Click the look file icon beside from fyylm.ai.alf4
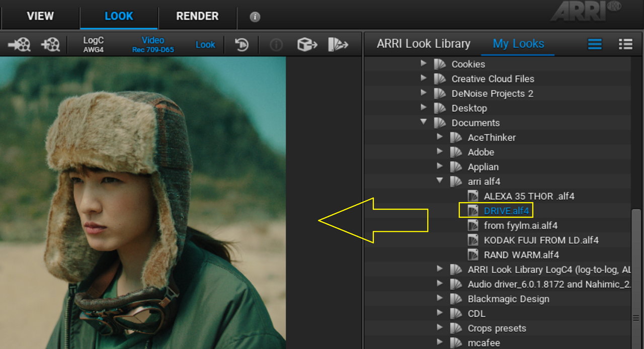The image size is (644, 349). pos(473,225)
